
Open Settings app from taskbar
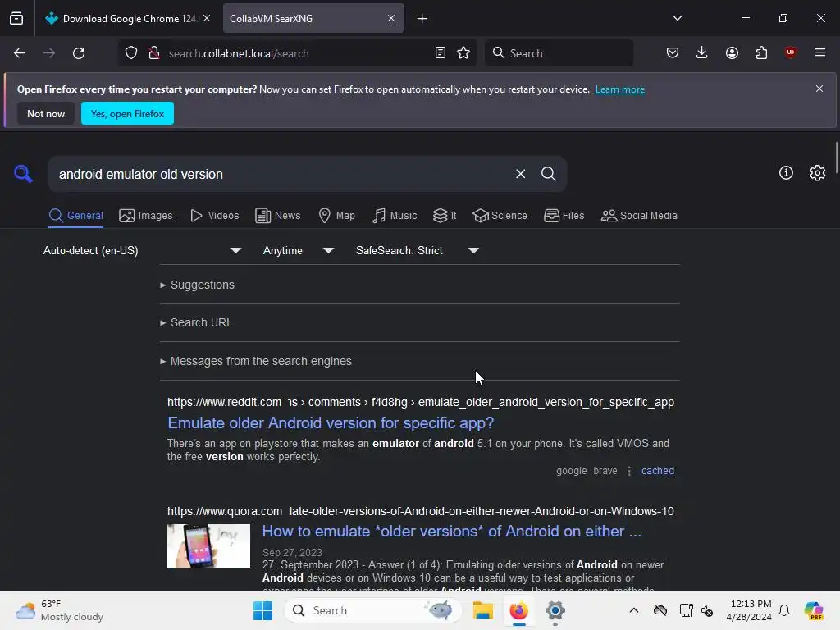pos(555,610)
